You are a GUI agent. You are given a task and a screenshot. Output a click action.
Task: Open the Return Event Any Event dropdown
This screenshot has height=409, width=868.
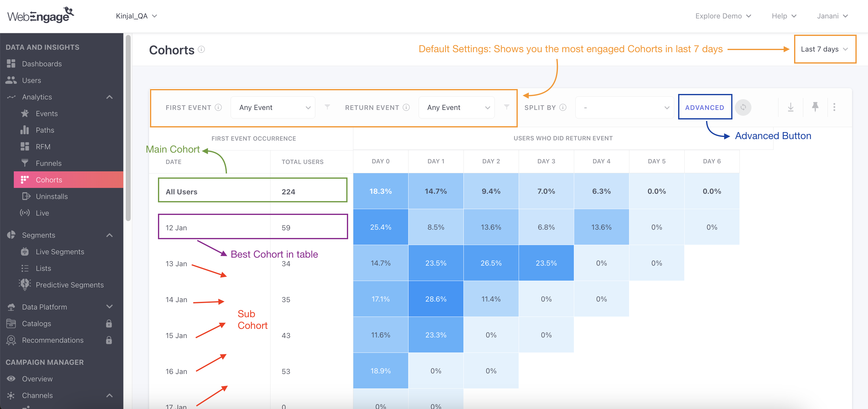457,107
